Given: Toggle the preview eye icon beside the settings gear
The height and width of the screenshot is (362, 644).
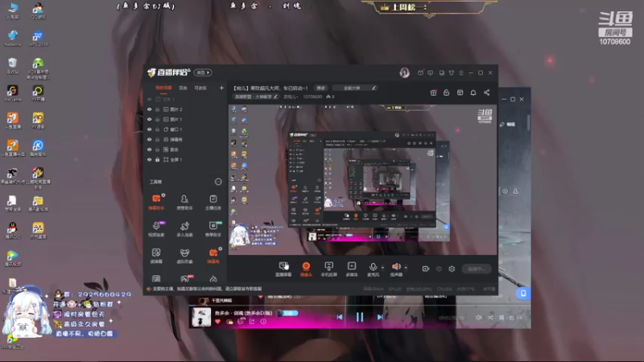Looking at the screenshot, I should tap(439, 269).
